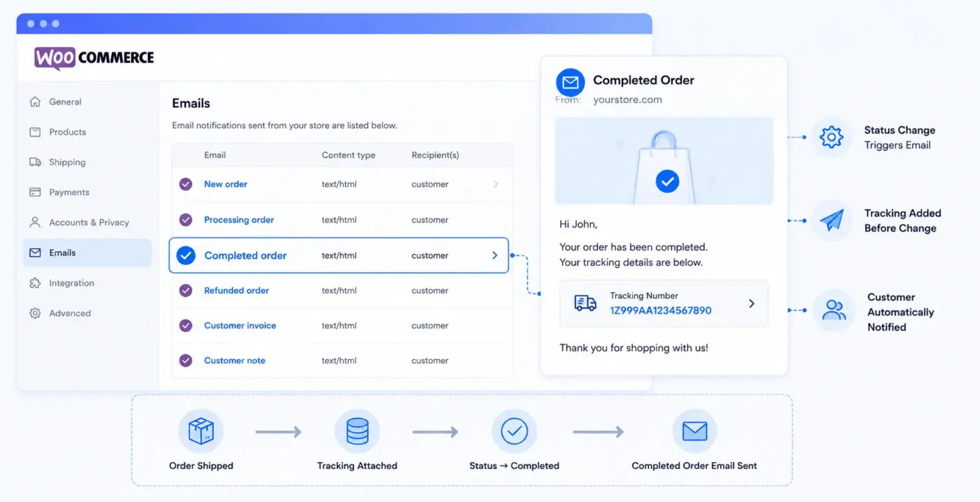Click the Emails page heading
This screenshot has width=980, height=502.
coord(191,103)
